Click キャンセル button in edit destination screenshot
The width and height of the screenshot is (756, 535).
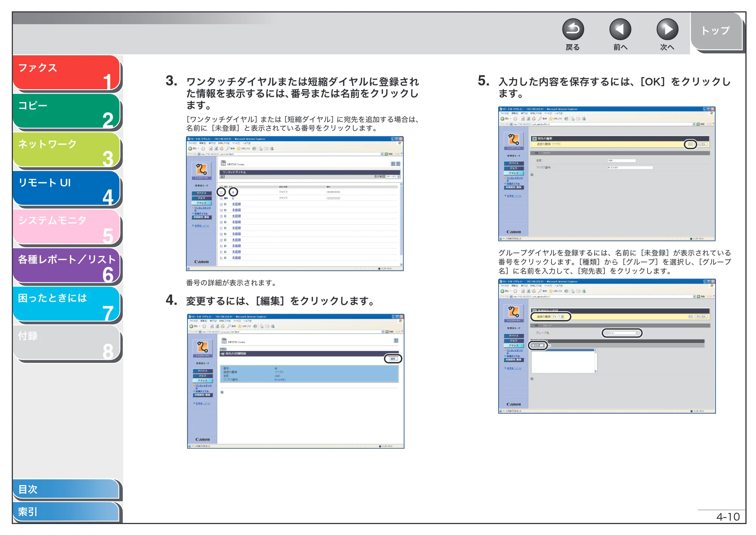pos(702,144)
